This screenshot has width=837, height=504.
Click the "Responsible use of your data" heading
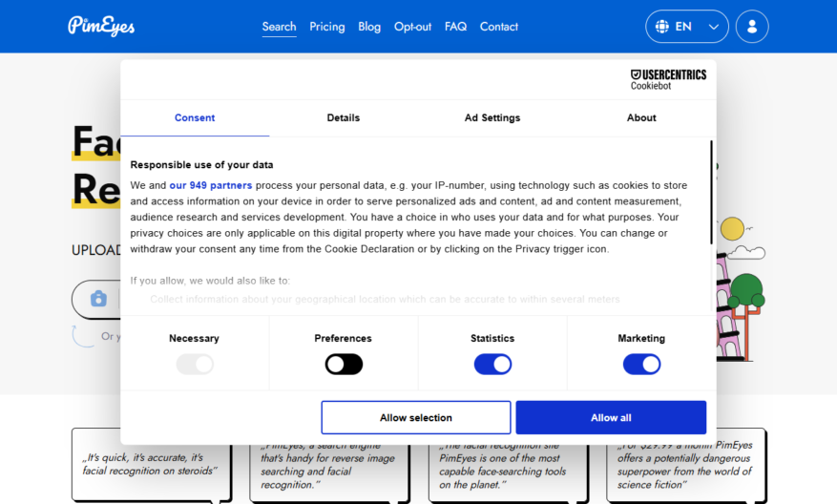click(201, 165)
